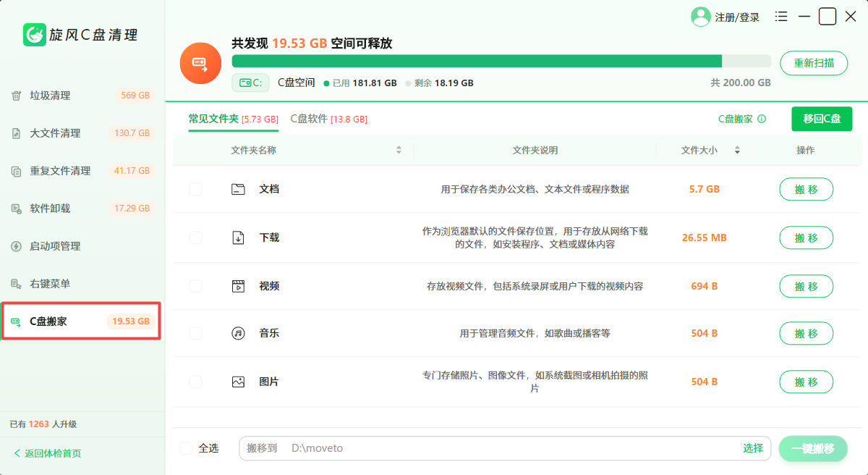Click the 一键搬移 button
This screenshot has width=868, height=475.
[x=813, y=448]
